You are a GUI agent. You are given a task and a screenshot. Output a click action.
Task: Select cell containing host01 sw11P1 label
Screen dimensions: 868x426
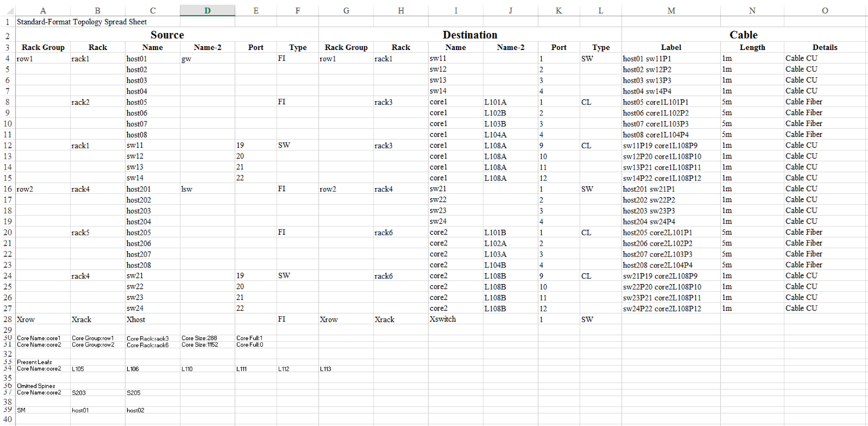tap(647, 59)
